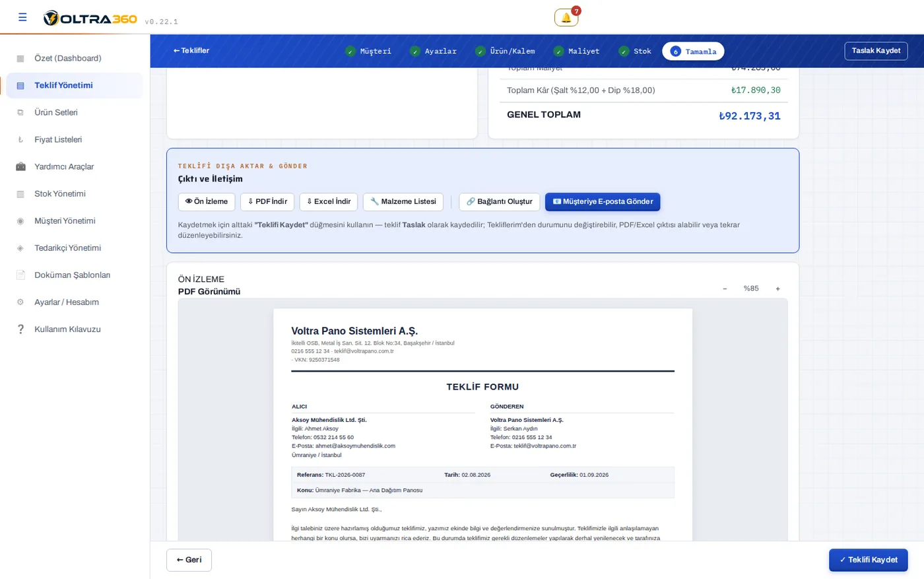The height and width of the screenshot is (579, 924).
Task: Return to Teklifler list via back link
Action: (x=191, y=51)
